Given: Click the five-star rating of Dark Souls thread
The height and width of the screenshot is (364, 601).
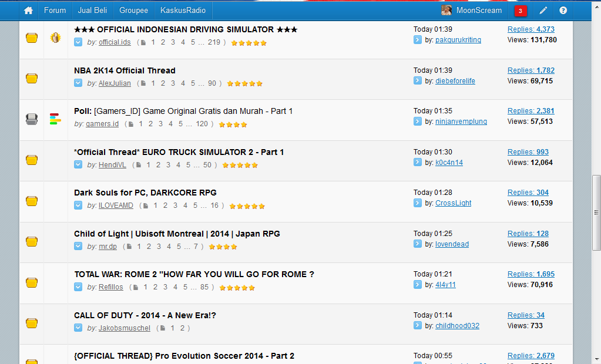Looking at the screenshot, I should pos(247,206).
